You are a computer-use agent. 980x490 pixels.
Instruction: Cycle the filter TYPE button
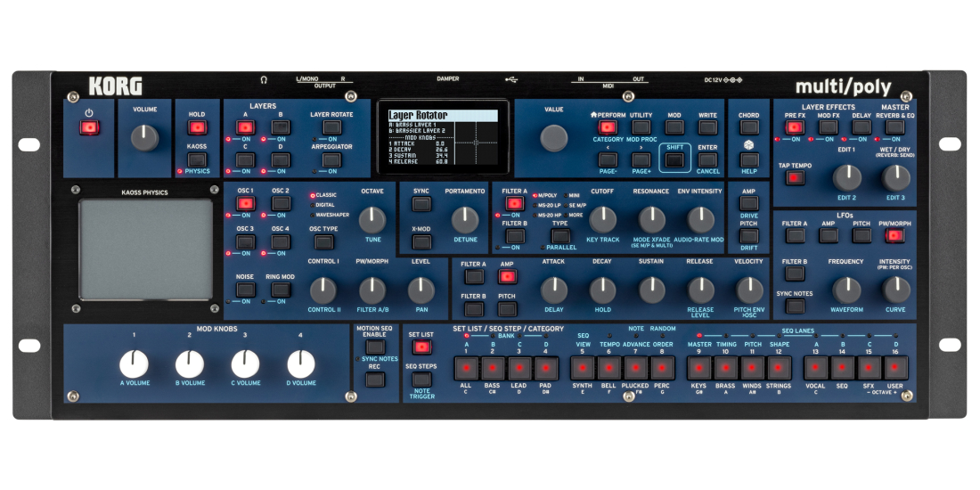point(560,235)
